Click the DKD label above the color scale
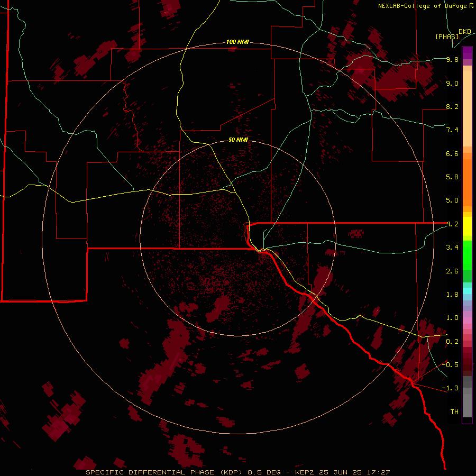This screenshot has height=476, width=476. (465, 32)
